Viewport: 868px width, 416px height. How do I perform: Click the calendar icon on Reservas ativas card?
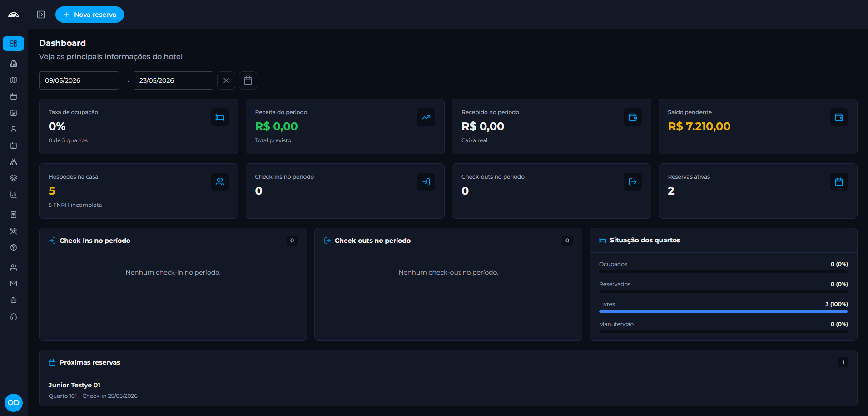[x=839, y=182]
